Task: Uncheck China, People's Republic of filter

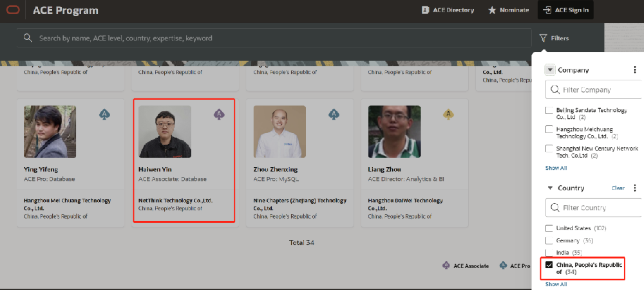Action: point(549,265)
